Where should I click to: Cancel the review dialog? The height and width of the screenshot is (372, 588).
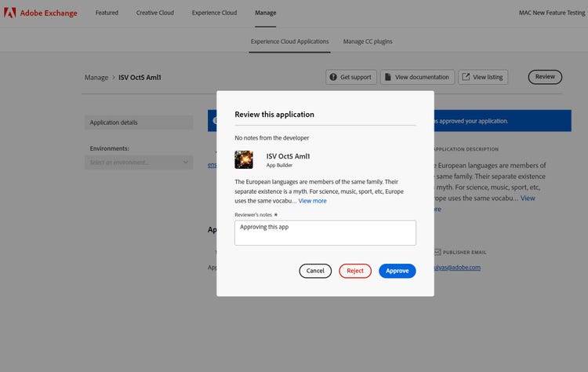[315, 271]
